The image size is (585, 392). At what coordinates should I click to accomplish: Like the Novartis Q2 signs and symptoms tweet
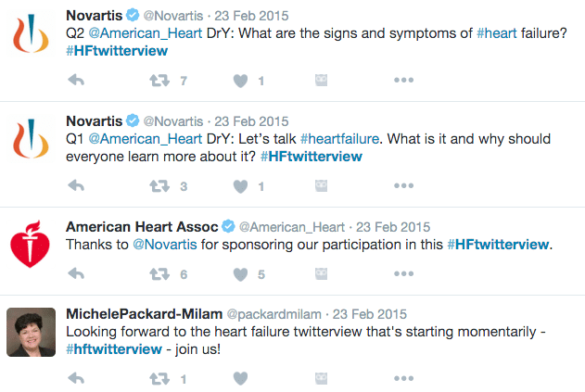point(240,81)
